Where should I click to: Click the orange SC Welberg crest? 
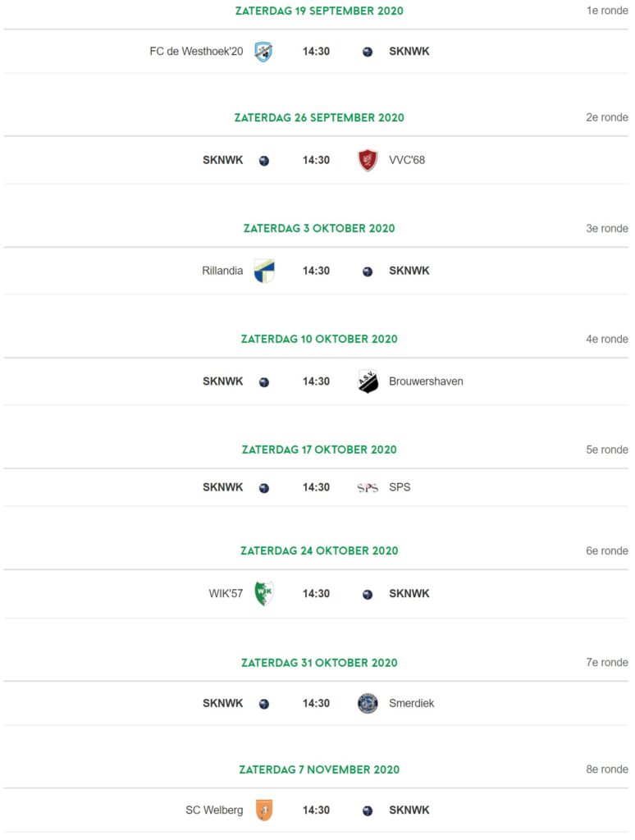pos(264,810)
